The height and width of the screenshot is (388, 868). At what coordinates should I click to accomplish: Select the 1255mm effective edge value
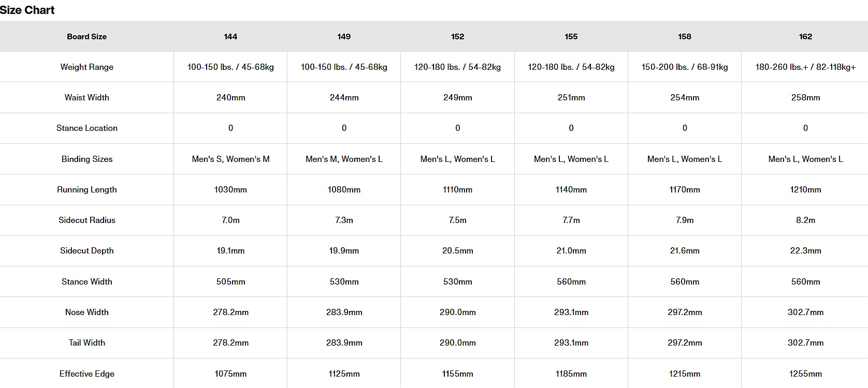(805, 374)
